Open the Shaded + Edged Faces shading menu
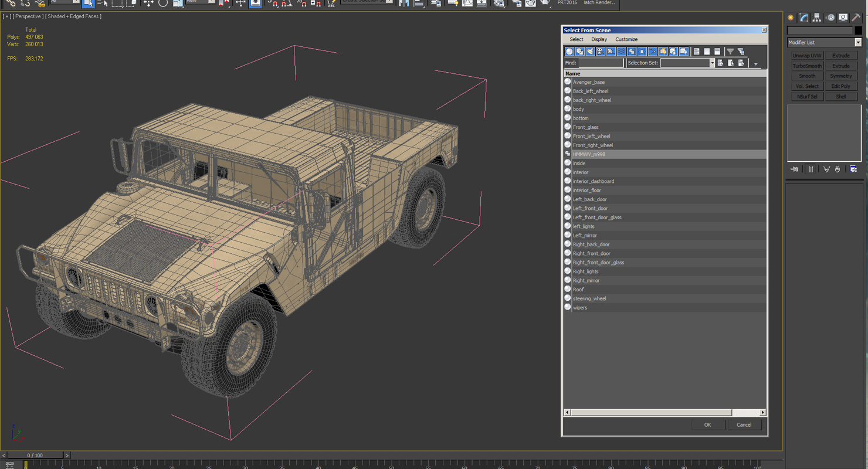Image resolution: width=868 pixels, height=469 pixels. (x=73, y=16)
